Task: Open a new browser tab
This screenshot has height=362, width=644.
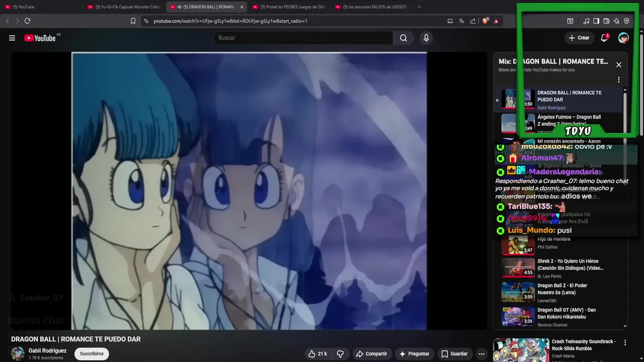Action: 419,7
